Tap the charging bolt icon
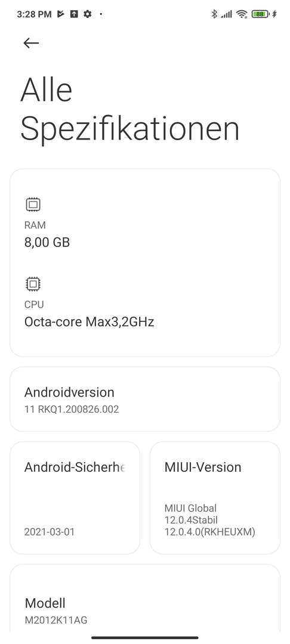This screenshot has width=290, height=644. click(x=274, y=14)
